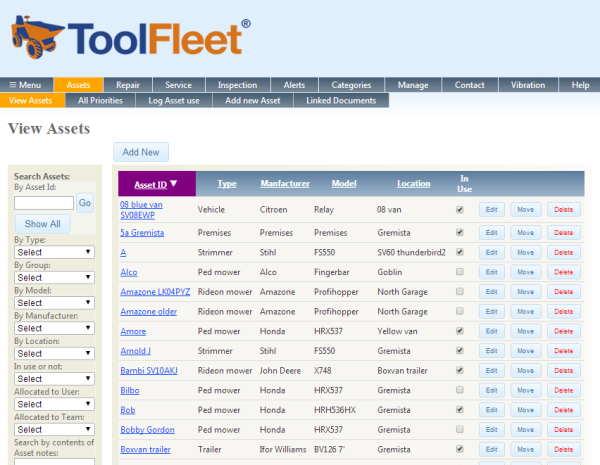600x465 pixels.
Task: Toggle In Use checkbox for 5a Gremista
Action: [x=460, y=232]
